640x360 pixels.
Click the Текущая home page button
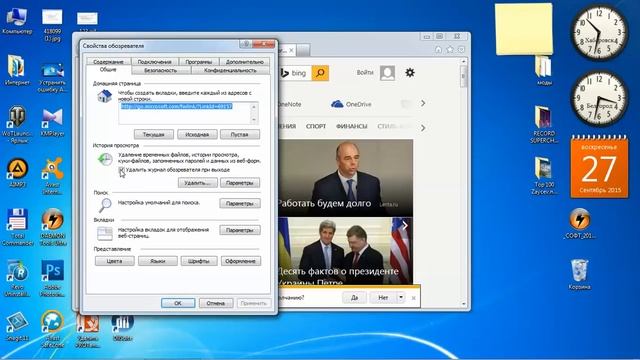point(154,134)
